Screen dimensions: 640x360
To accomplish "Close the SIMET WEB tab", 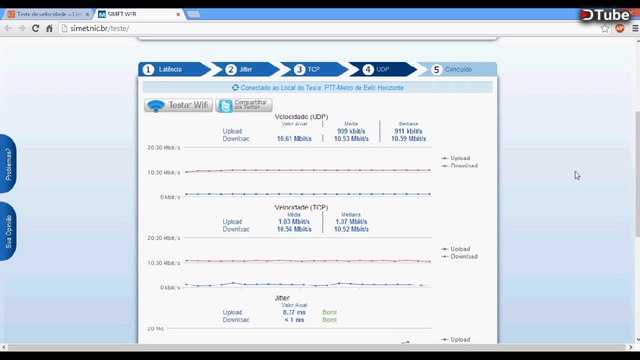I will pos(178,14).
